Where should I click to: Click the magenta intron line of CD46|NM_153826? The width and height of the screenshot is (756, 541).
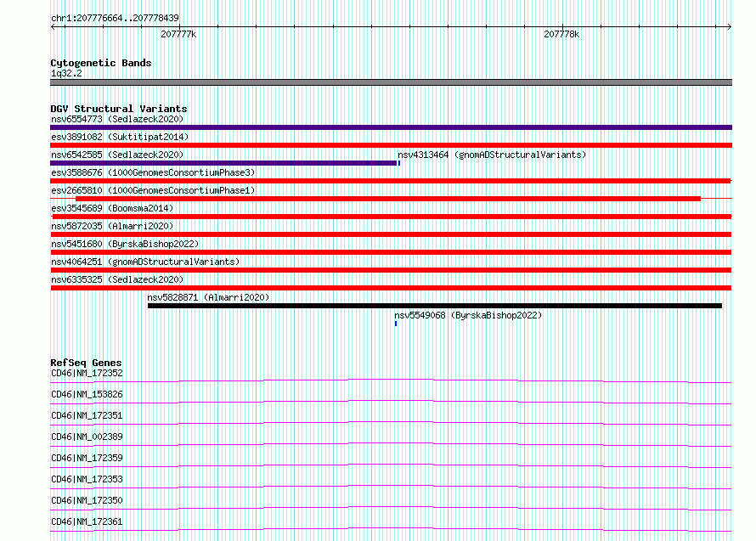391,402
